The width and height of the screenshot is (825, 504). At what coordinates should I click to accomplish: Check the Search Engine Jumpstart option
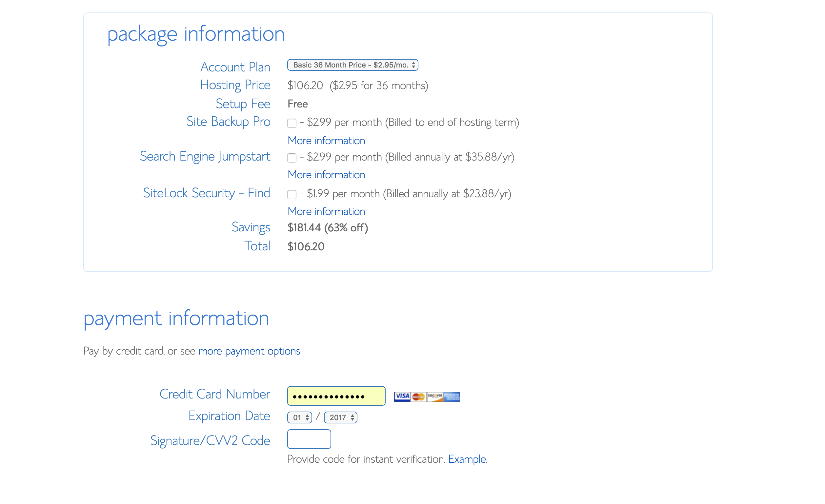[x=291, y=158]
